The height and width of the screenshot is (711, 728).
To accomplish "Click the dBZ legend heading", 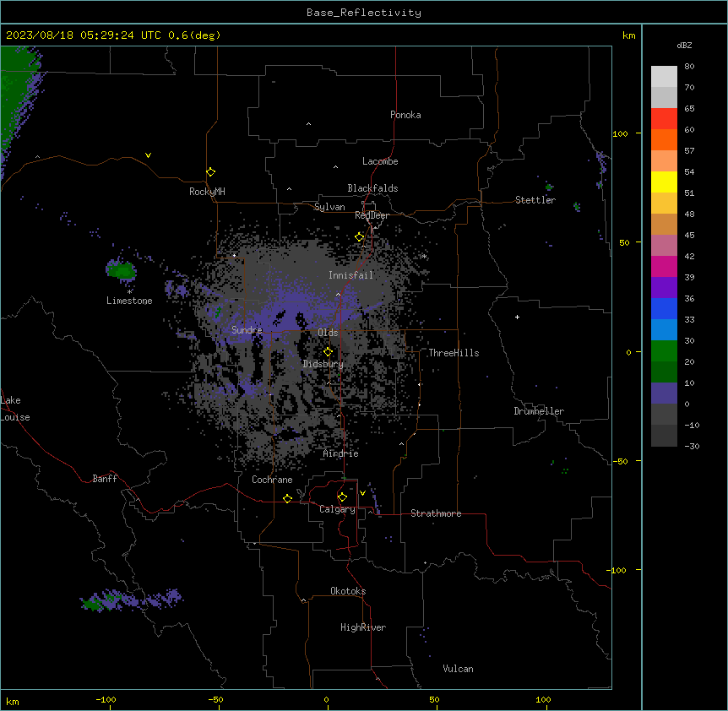I will [684, 45].
